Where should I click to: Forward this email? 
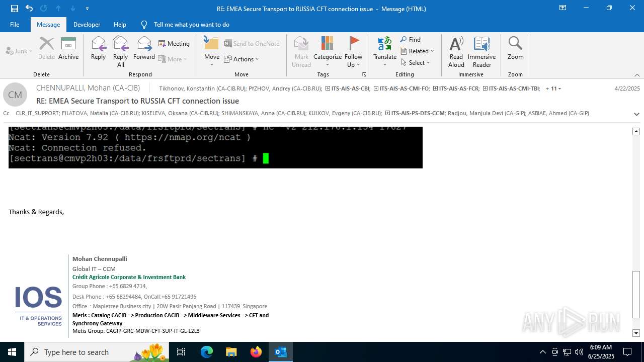point(144,49)
